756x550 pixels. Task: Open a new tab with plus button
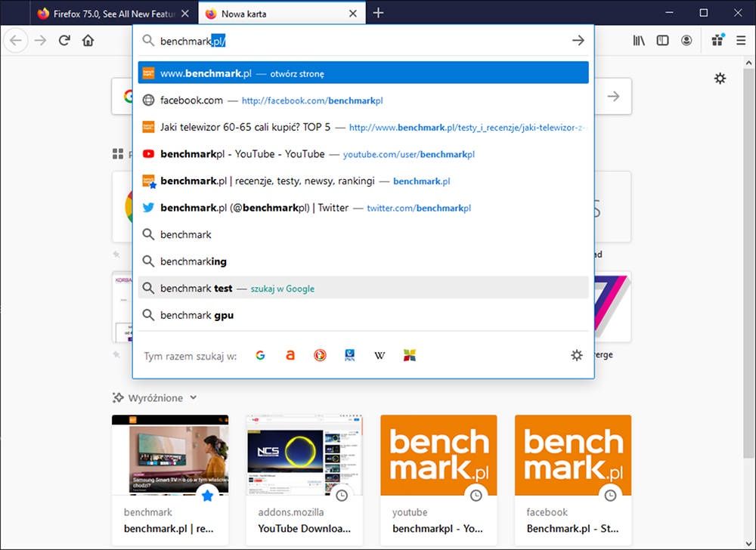click(x=379, y=13)
